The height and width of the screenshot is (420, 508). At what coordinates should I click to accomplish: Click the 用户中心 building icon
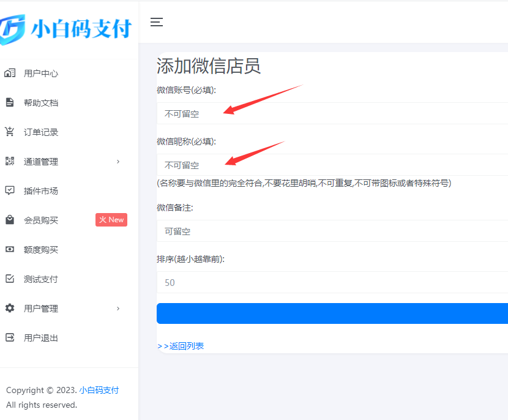[10, 73]
